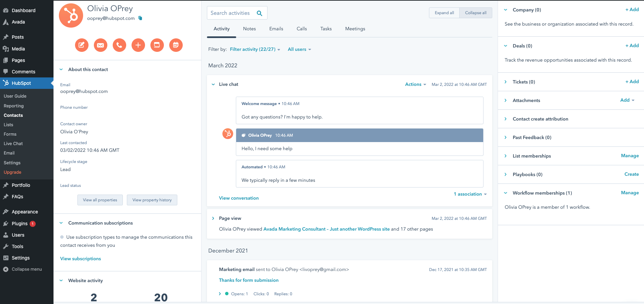Switch to the Calls tab
The image size is (644, 304).
[302, 29]
